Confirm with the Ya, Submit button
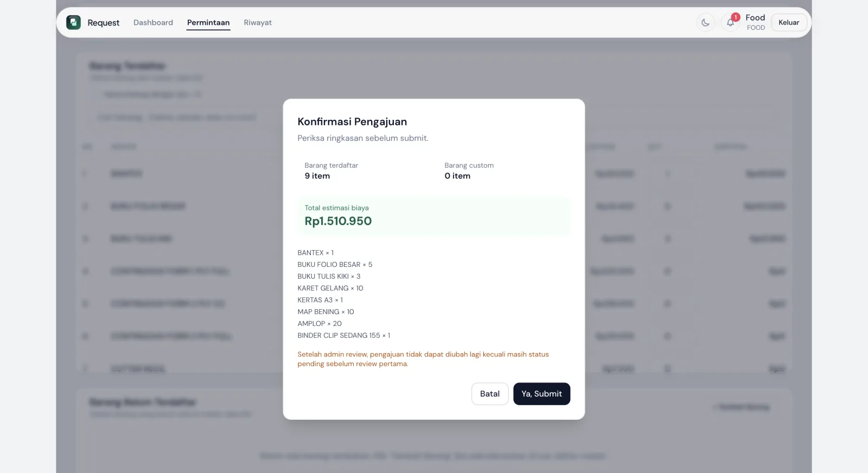 pyautogui.click(x=541, y=394)
